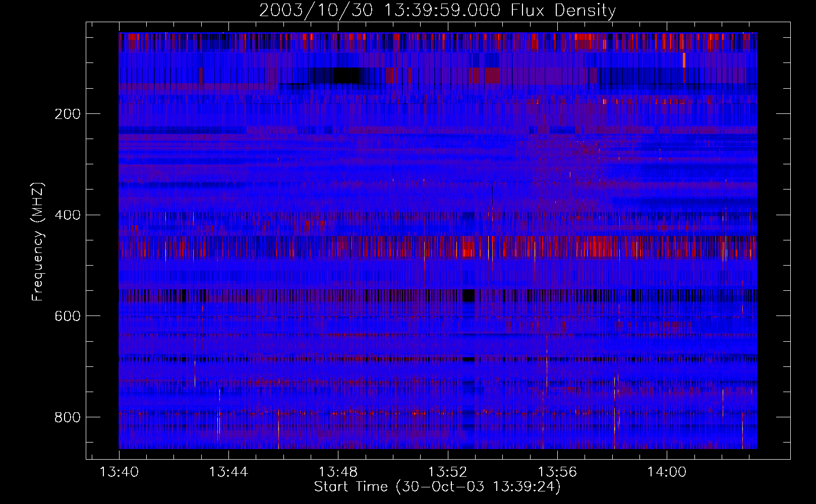Image resolution: width=816 pixels, height=504 pixels.
Task: Click the plot title '2003/10/30 13:39:59.000 Flux Density'
Action: pyautogui.click(x=438, y=10)
